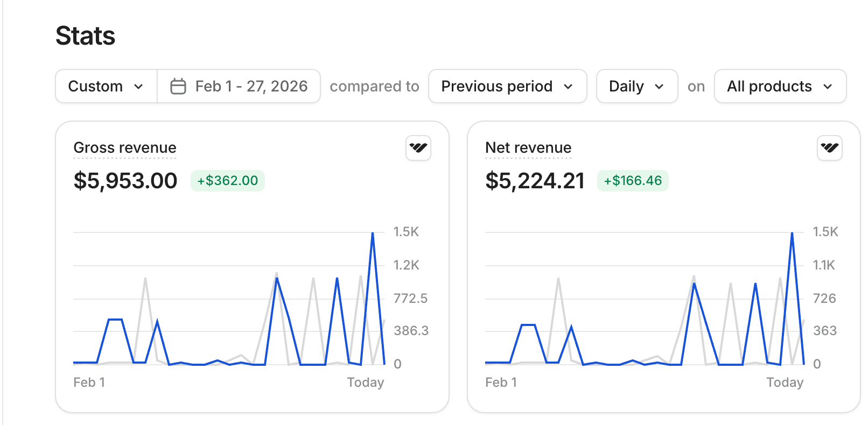Click the 772.5 axis label on Gross revenue chart
868x425 pixels.
[410, 299]
